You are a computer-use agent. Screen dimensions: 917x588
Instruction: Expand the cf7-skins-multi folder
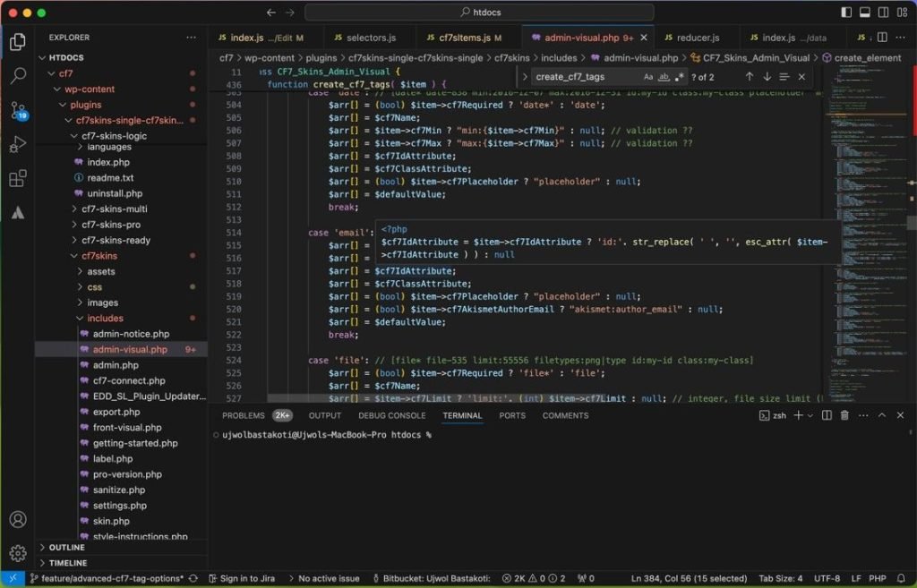pyautogui.click(x=115, y=209)
